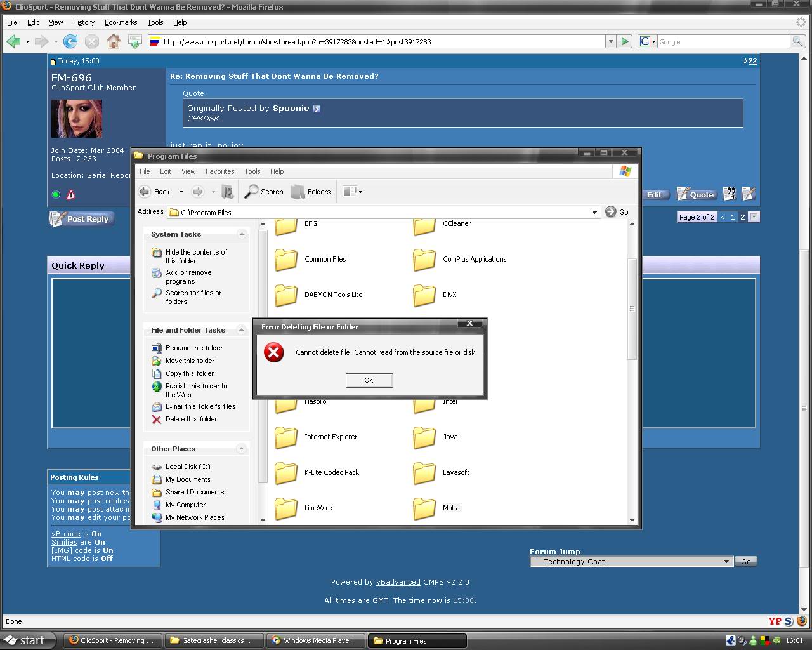Click the Firefox Back arrow icon
Image resolution: width=812 pixels, height=650 pixels.
13,42
